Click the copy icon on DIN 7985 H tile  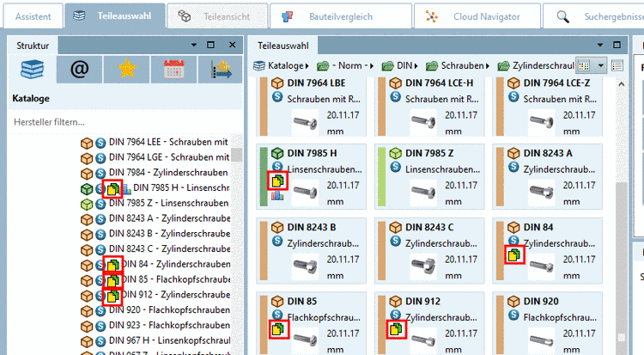point(277,181)
